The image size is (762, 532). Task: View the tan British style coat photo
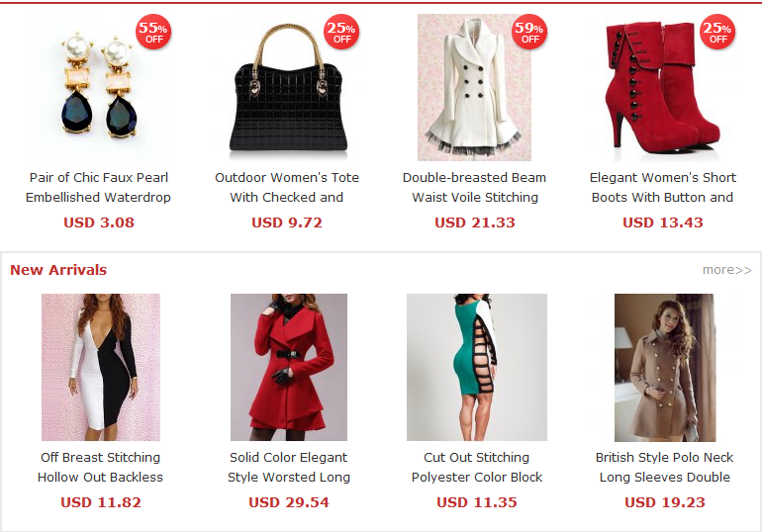tap(665, 368)
